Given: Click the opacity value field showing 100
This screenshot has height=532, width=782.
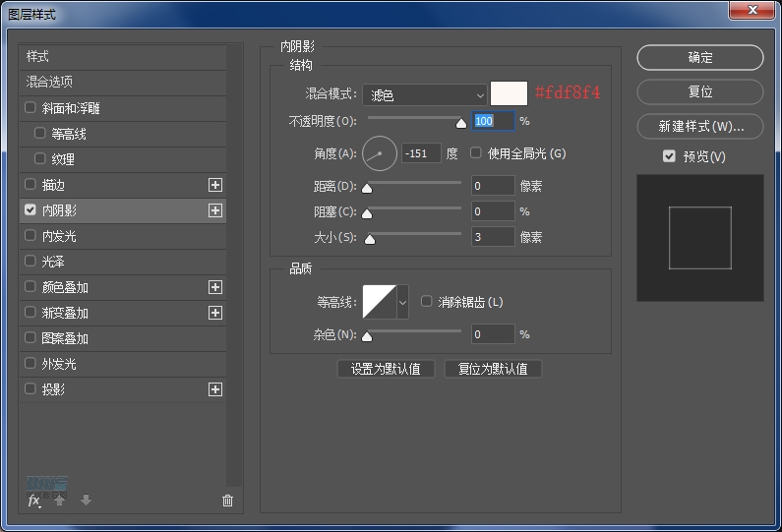Looking at the screenshot, I should tap(493, 121).
